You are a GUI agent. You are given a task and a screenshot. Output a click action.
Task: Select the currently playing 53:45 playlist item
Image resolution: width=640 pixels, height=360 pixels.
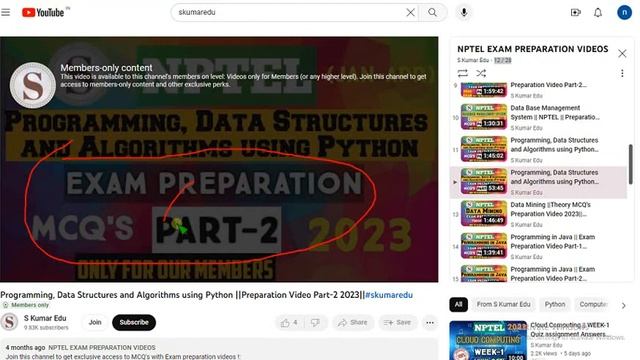tap(538, 182)
